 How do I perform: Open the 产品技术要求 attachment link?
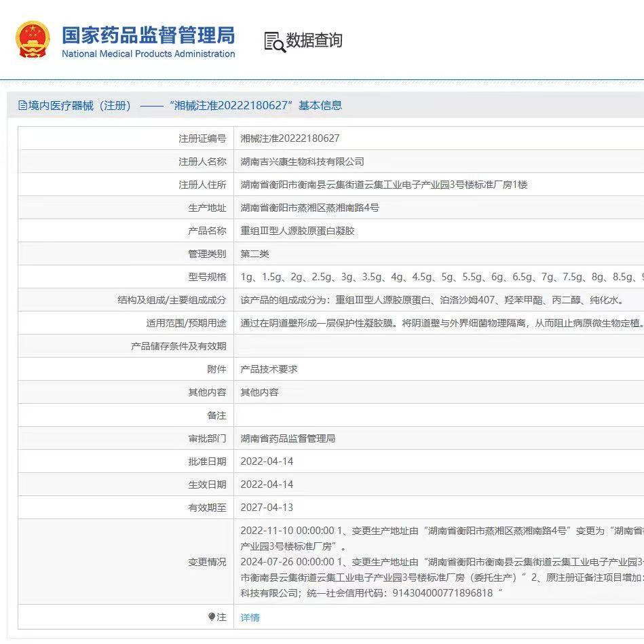[x=269, y=369]
